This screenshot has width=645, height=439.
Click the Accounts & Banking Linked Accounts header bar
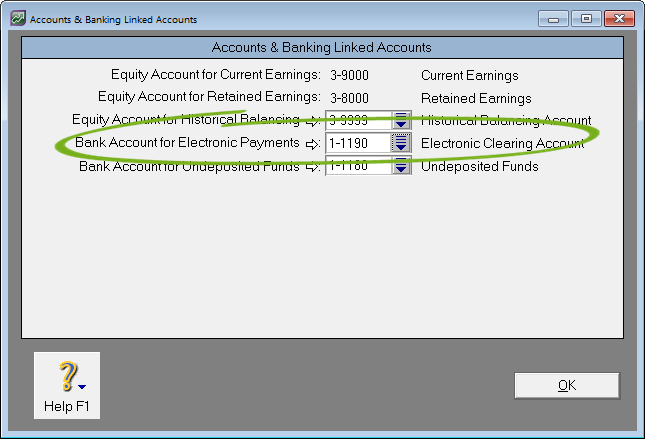click(x=322, y=47)
